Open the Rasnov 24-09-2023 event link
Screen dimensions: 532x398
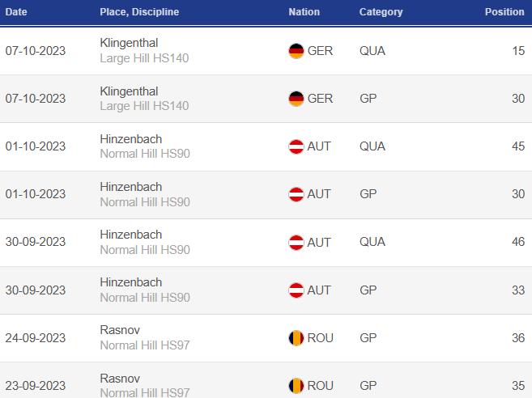click(x=120, y=329)
